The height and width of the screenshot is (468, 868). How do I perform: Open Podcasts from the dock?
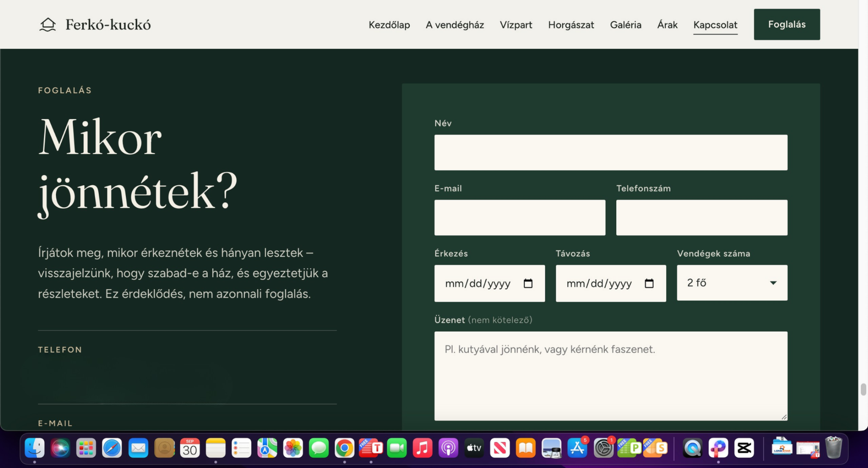(448, 448)
